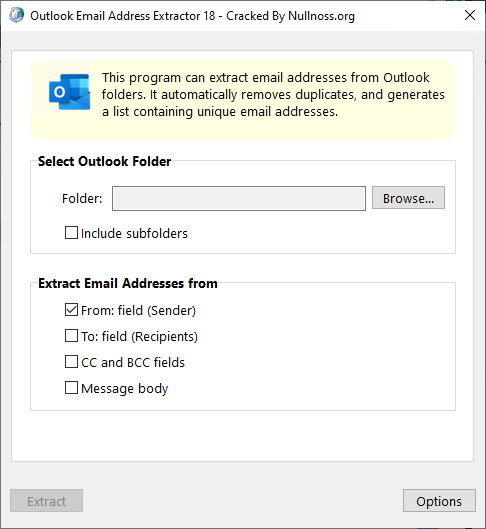The width and height of the screenshot is (486, 529).
Task: Tick the To: field (Recipients) box
Action: (71, 336)
